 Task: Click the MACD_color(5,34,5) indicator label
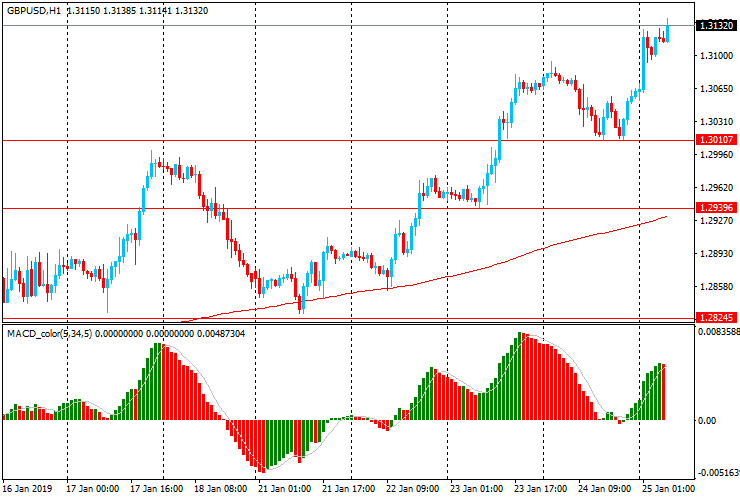pyautogui.click(x=49, y=333)
